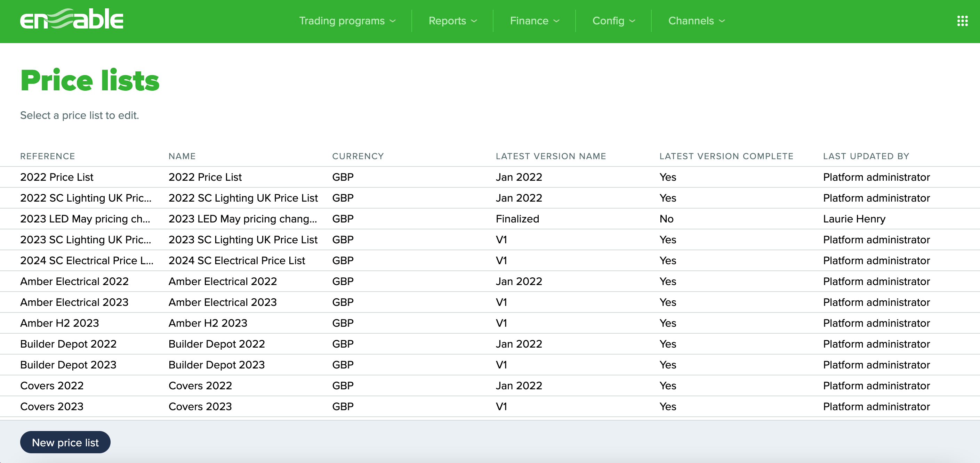Click the Latest Version Name header

[x=551, y=156]
